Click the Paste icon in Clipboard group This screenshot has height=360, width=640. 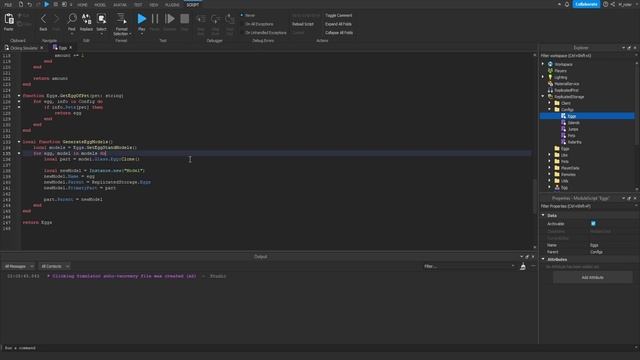9,19
